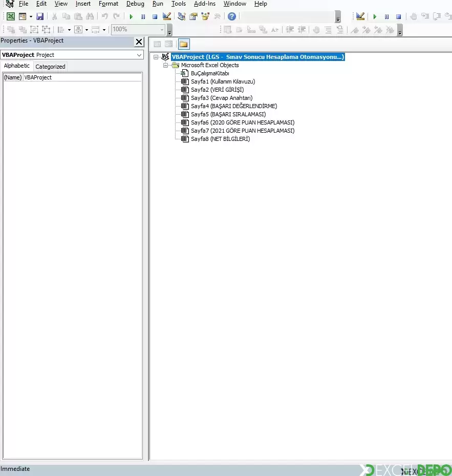Open the 100% zoom combo box
This screenshot has width=452, height=476.
click(x=138, y=29)
